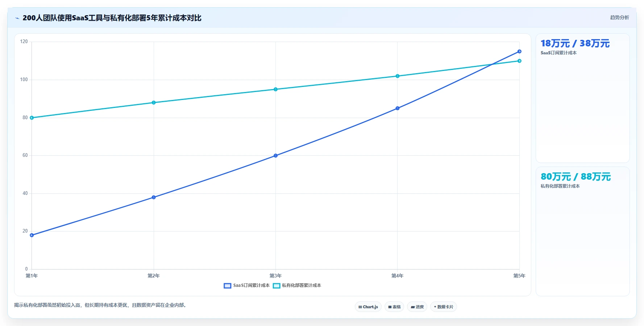Screen dimensions: 644x326
Task: Click the 80万元 / 88万元 card value
Action: [576, 177]
